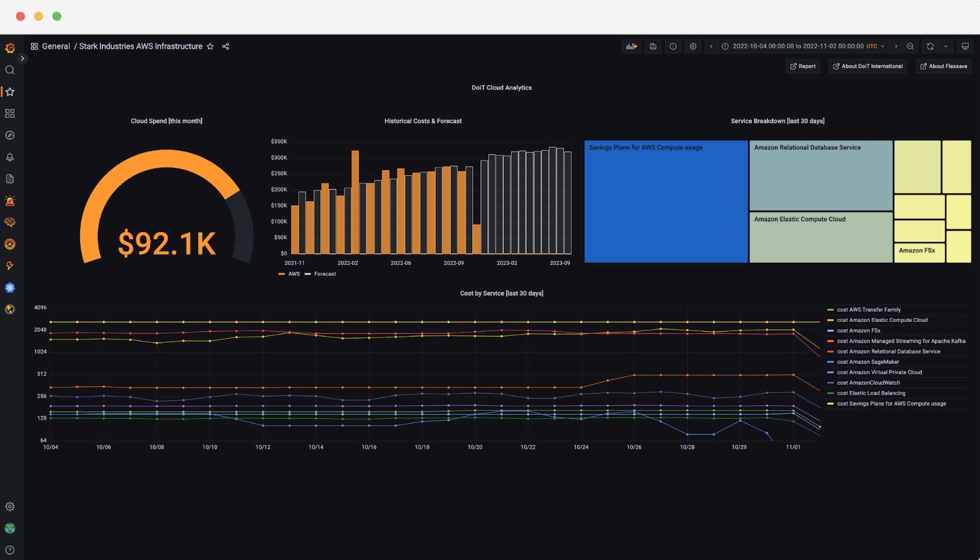Shift time range forward

click(896, 47)
